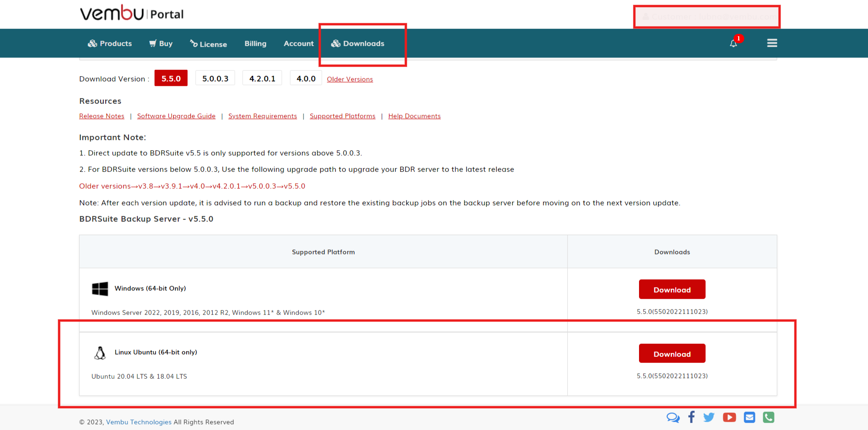Open the Supported Platforms link

343,116
